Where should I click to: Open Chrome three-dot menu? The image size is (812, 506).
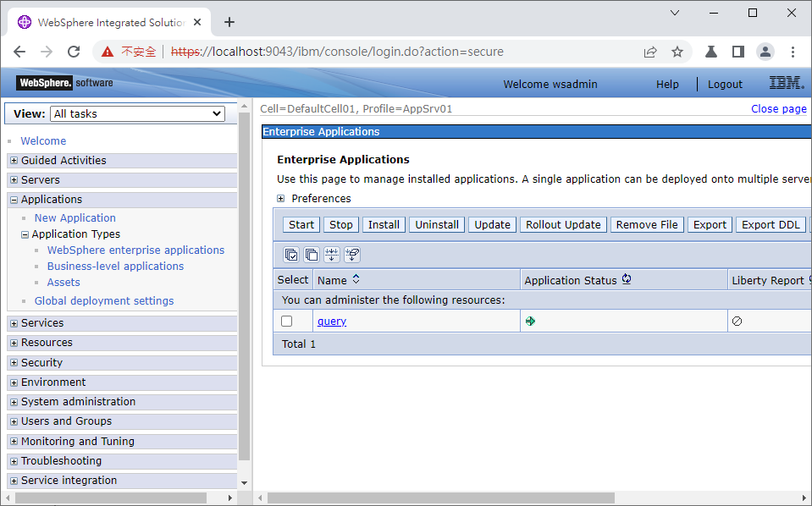pyautogui.click(x=793, y=52)
